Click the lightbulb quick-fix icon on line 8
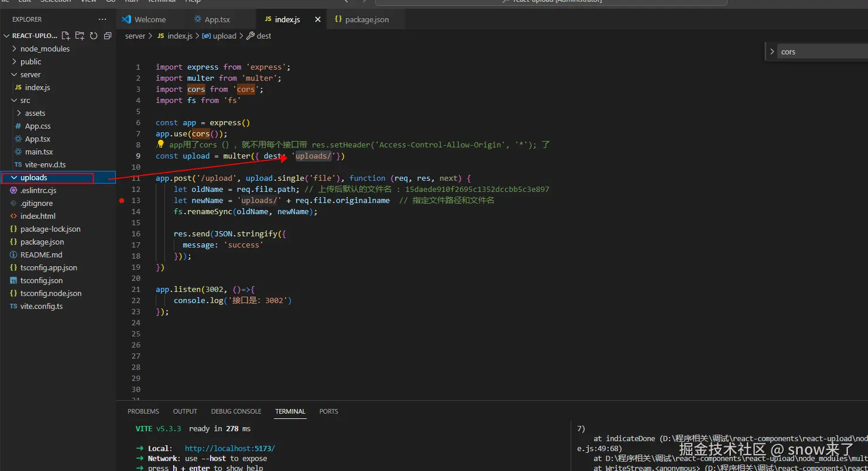Screen dimensions: 868x471 coord(160,145)
